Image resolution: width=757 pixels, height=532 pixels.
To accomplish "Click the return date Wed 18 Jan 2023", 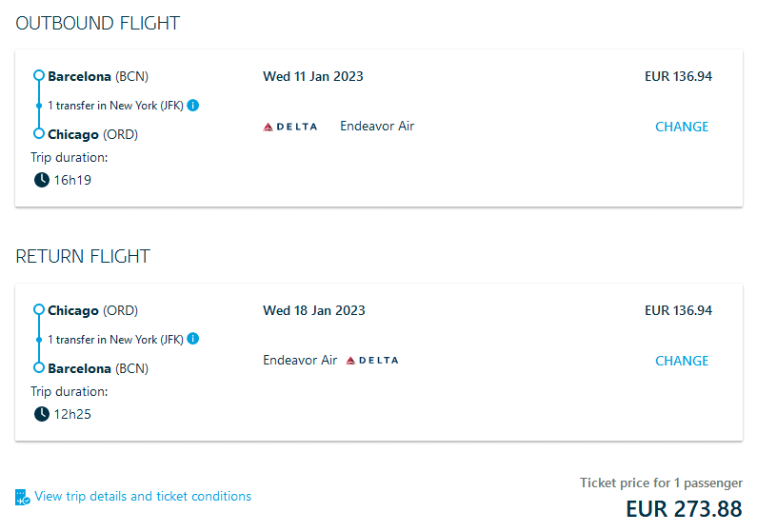I will click(x=313, y=310).
